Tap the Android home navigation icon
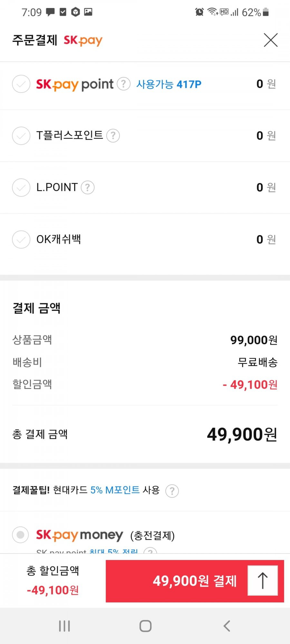This screenshot has width=290, height=644. point(145,626)
